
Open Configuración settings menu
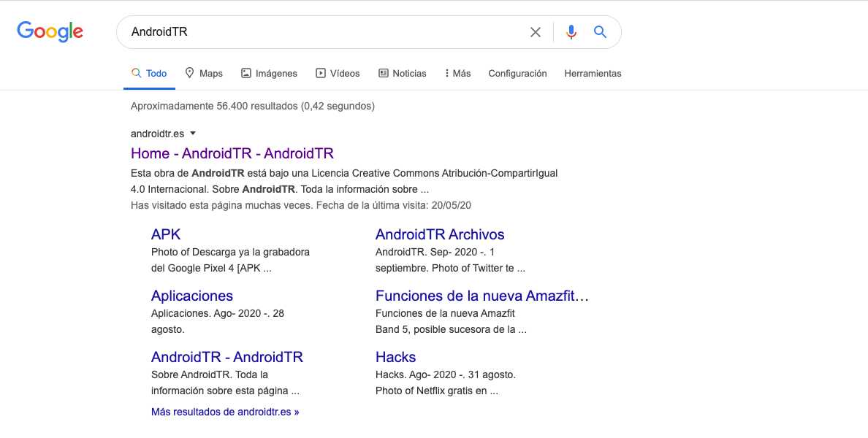[517, 73]
